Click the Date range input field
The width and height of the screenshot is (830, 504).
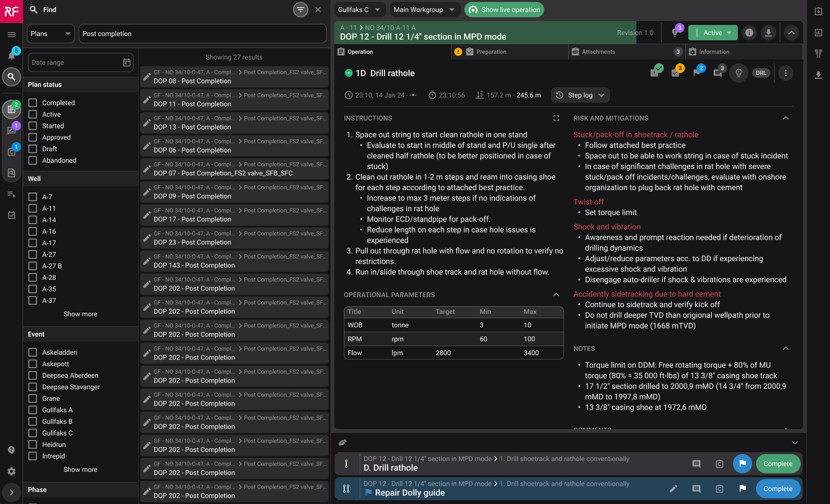tap(74, 62)
